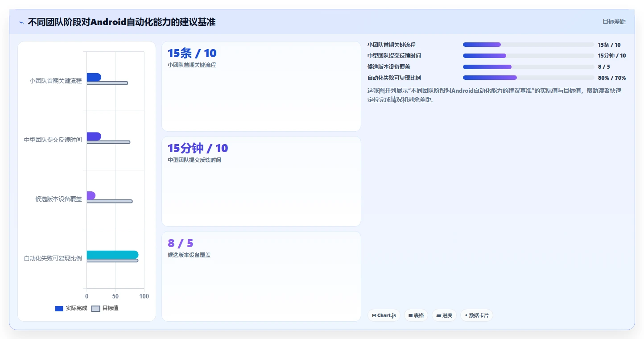Click the 小团队首期关键流程 label in progress list
Image resolution: width=644 pixels, height=339 pixels.
[392, 45]
